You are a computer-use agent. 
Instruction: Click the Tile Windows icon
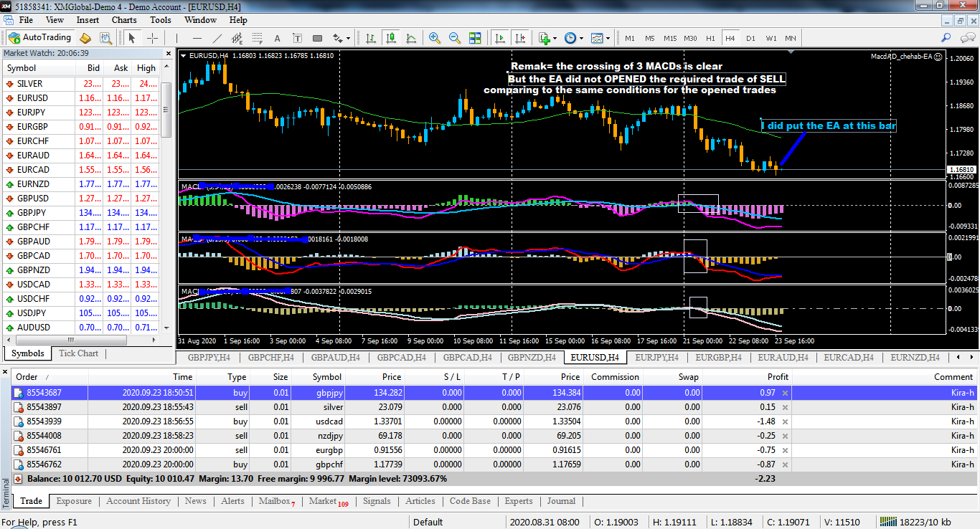[475, 38]
